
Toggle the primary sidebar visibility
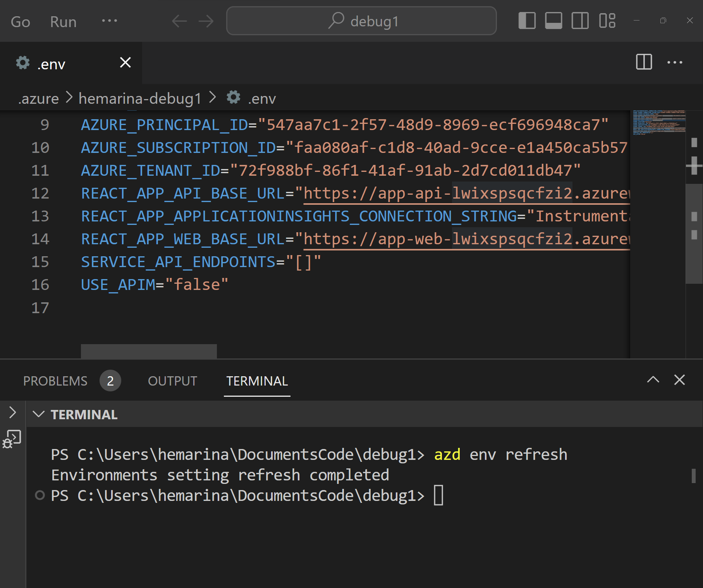pyautogui.click(x=527, y=21)
